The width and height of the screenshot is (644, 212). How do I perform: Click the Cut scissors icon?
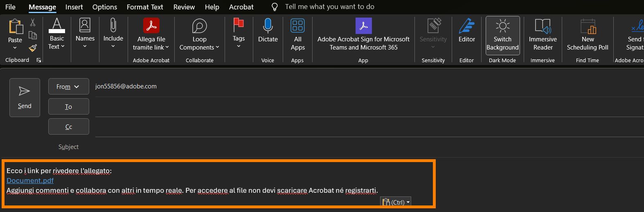pos(33,22)
